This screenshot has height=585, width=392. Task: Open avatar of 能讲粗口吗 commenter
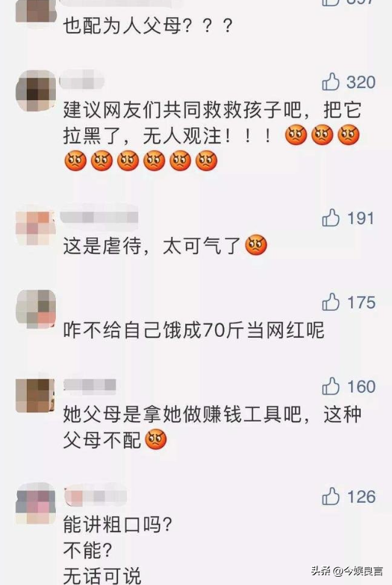pyautogui.click(x=36, y=504)
